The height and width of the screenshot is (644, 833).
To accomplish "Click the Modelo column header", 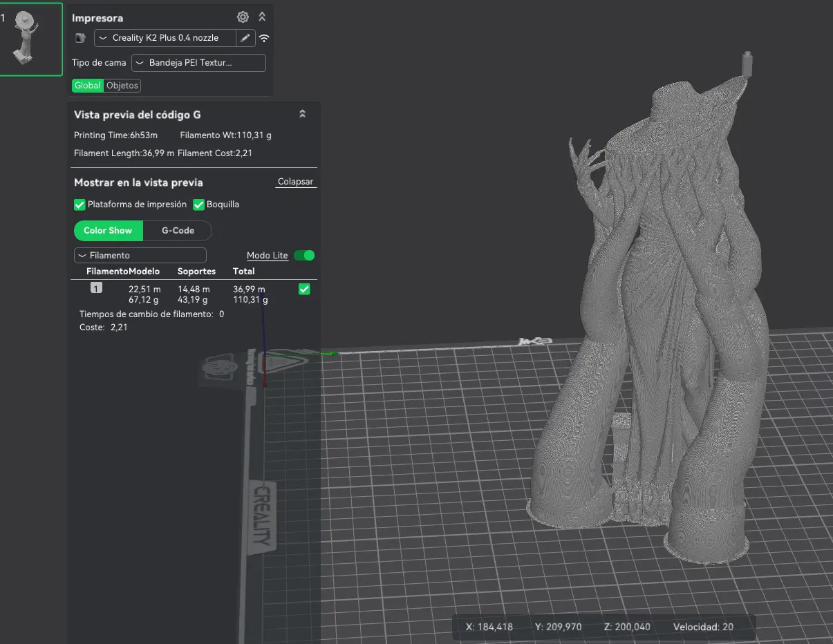I will tap(144, 272).
